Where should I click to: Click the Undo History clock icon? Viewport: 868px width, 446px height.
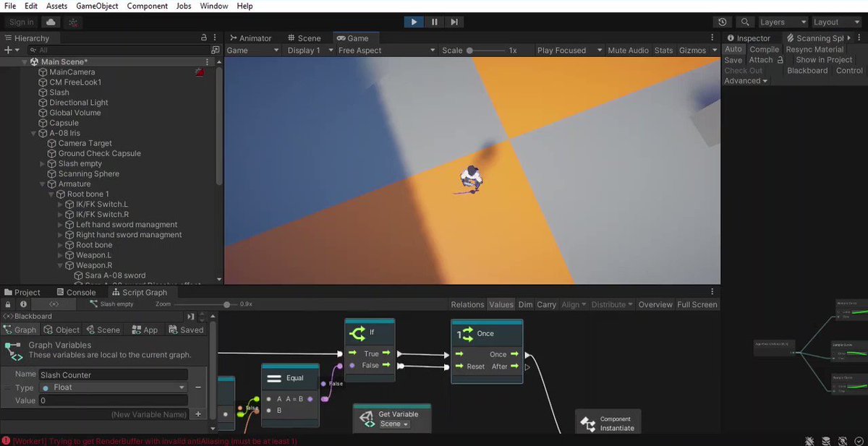[x=722, y=22]
